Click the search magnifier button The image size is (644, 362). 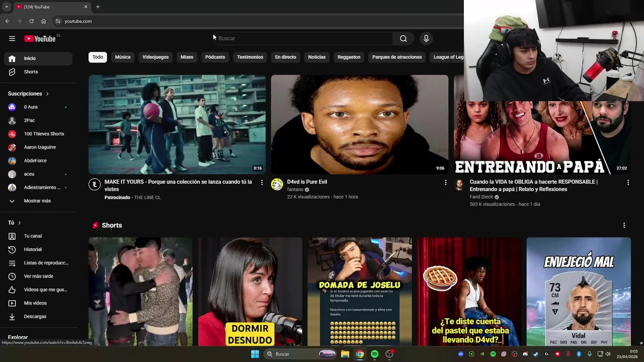(404, 38)
